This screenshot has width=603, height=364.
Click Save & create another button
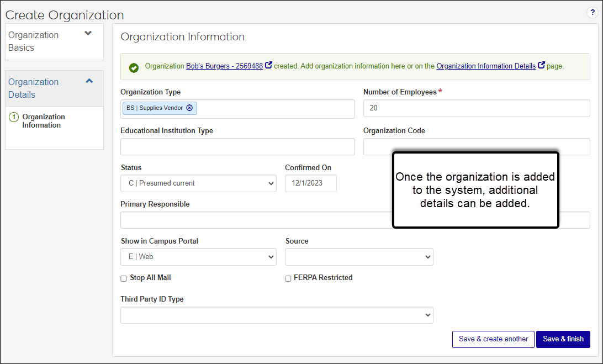pyautogui.click(x=493, y=339)
